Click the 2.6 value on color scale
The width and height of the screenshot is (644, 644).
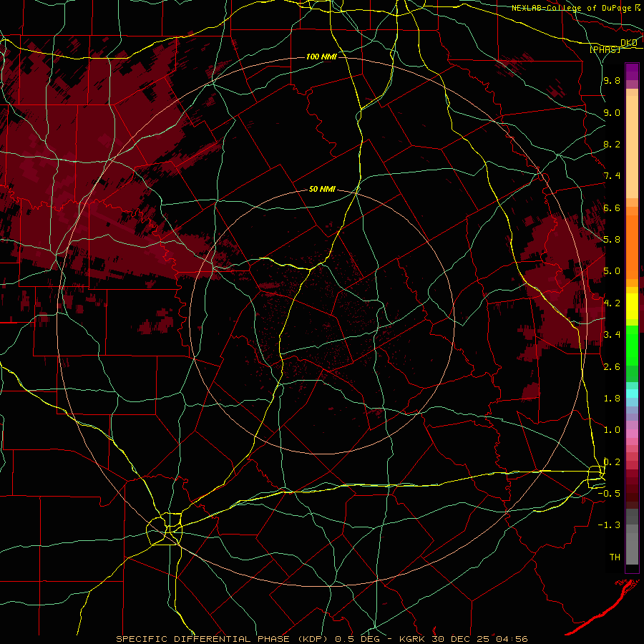coord(612,367)
